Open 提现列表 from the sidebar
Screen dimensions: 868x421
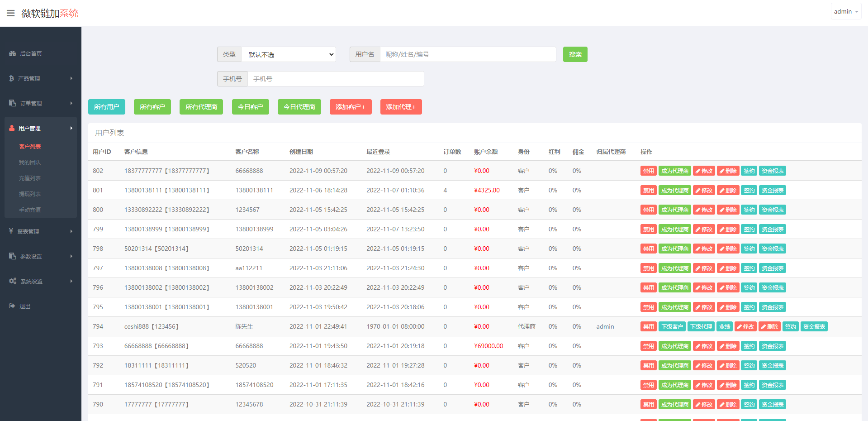tap(29, 194)
